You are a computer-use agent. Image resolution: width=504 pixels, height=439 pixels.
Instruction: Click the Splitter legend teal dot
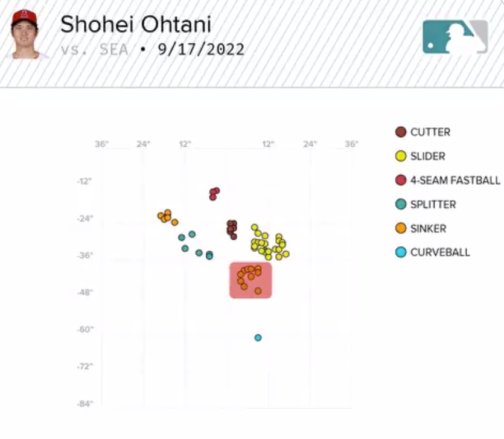coord(401,204)
